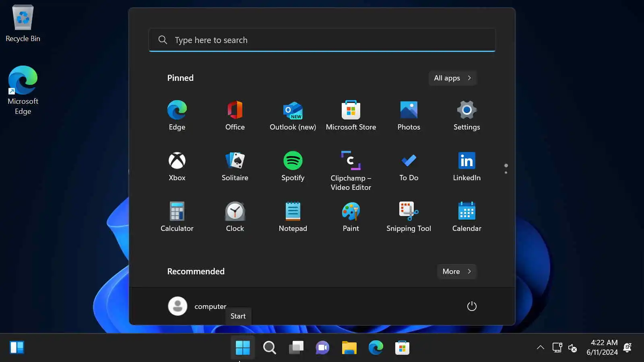Launch Spotify from the Start menu

pyautogui.click(x=293, y=166)
